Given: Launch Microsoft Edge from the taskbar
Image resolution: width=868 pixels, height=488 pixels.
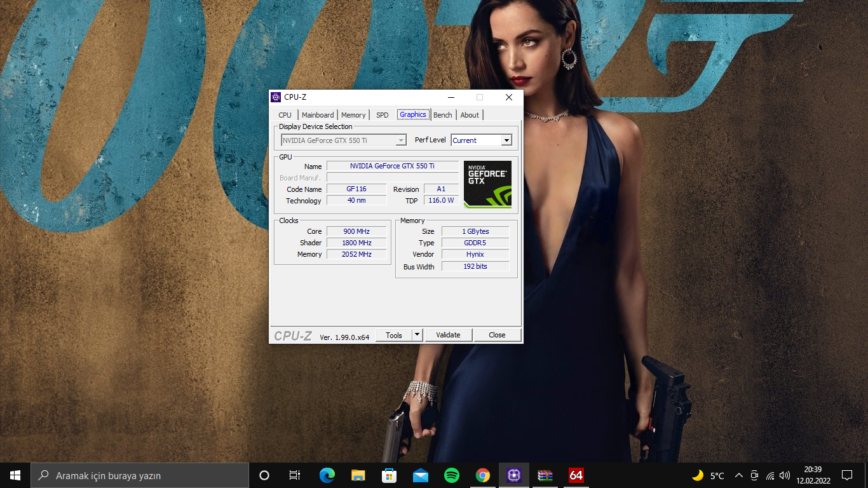Looking at the screenshot, I should [x=327, y=475].
